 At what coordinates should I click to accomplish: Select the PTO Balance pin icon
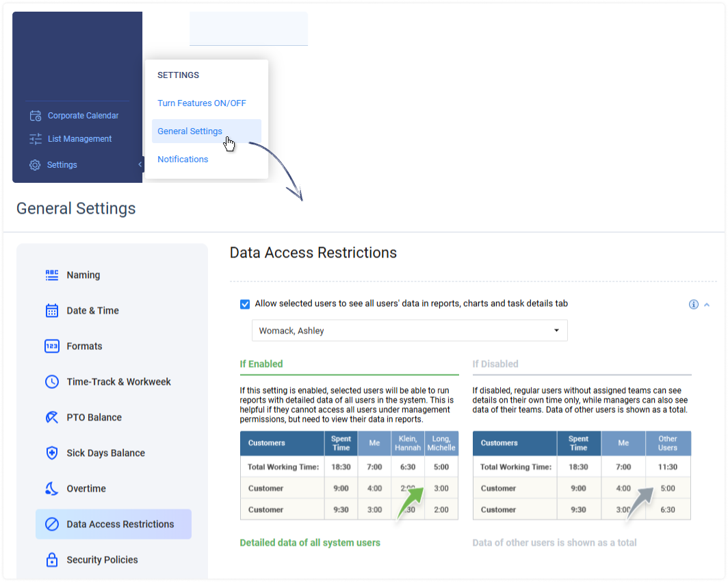[52, 417]
